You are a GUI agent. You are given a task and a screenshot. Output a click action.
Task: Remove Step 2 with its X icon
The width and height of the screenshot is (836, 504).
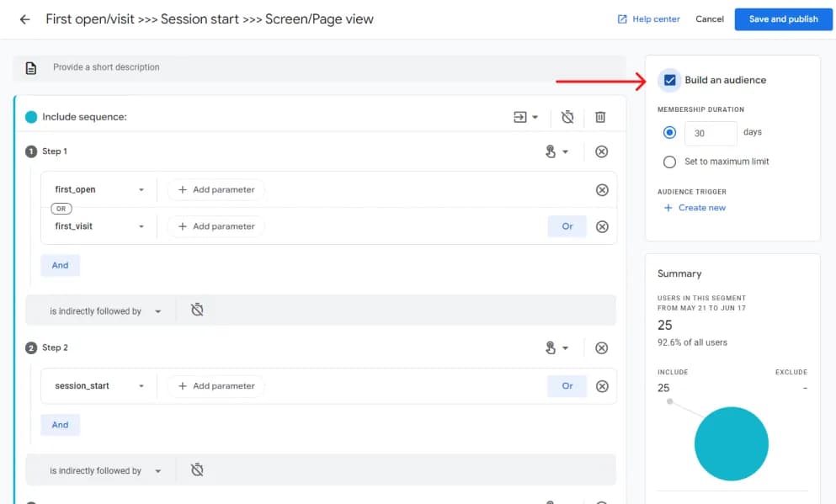[x=601, y=347]
